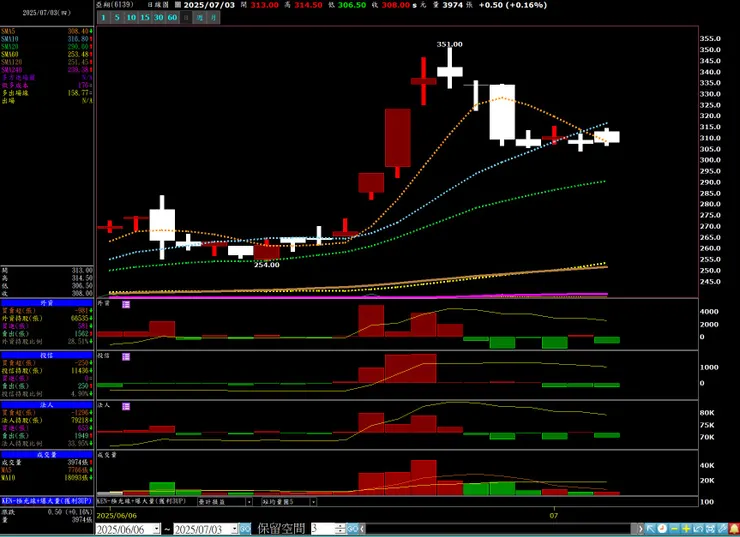The image size is (740, 537).
Task: Click the fit-to-screen icon in bottom toolbar
Action: click(x=710, y=529)
